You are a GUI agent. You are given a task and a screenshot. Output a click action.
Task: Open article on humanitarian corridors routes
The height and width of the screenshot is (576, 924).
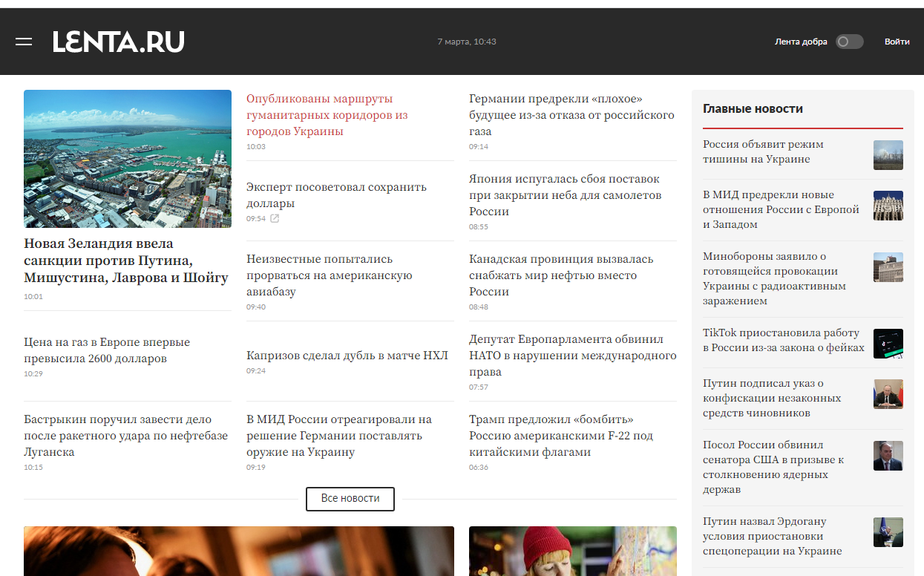tap(327, 115)
